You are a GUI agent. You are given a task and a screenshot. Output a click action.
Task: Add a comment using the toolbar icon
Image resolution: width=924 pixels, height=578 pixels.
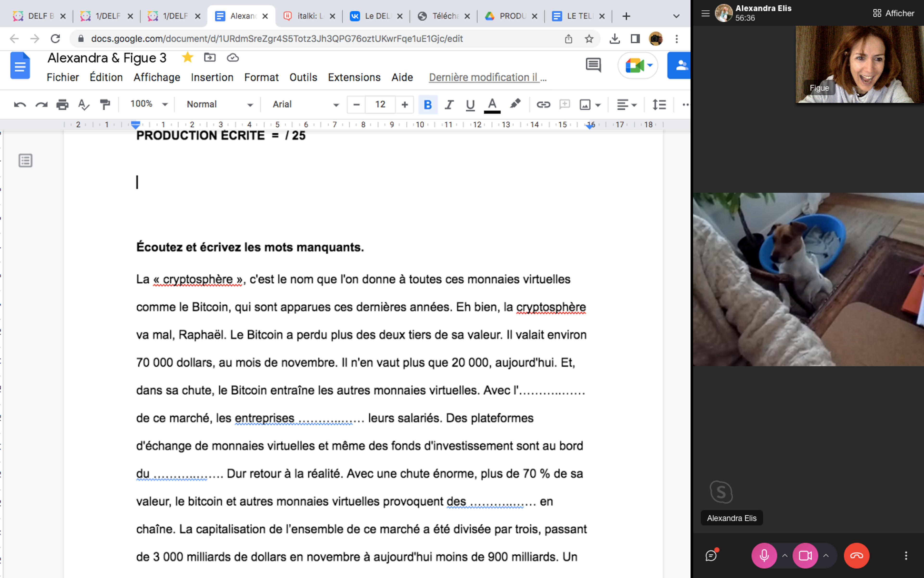pyautogui.click(x=564, y=104)
